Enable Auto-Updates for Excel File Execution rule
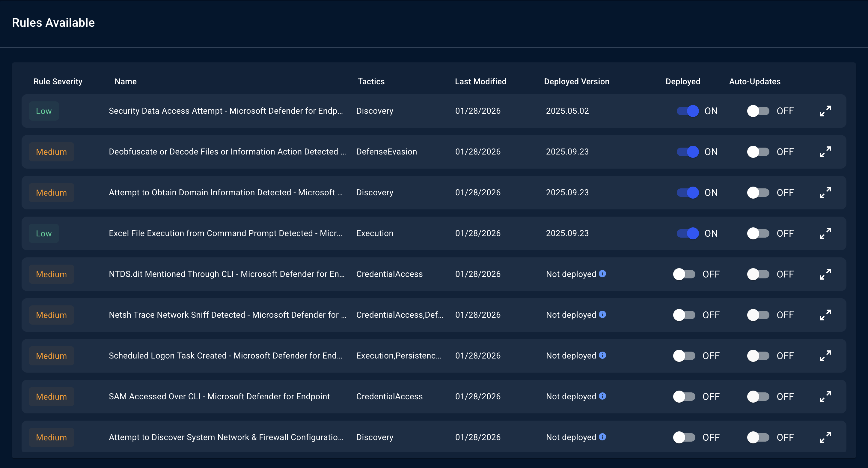Screen dimensions: 868x468 (758, 233)
